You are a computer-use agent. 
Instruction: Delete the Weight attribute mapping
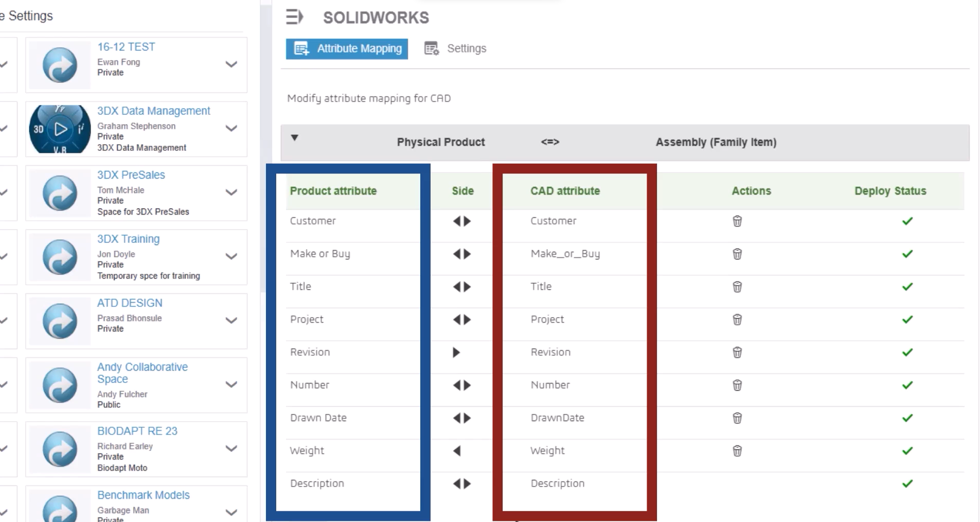pyautogui.click(x=737, y=451)
